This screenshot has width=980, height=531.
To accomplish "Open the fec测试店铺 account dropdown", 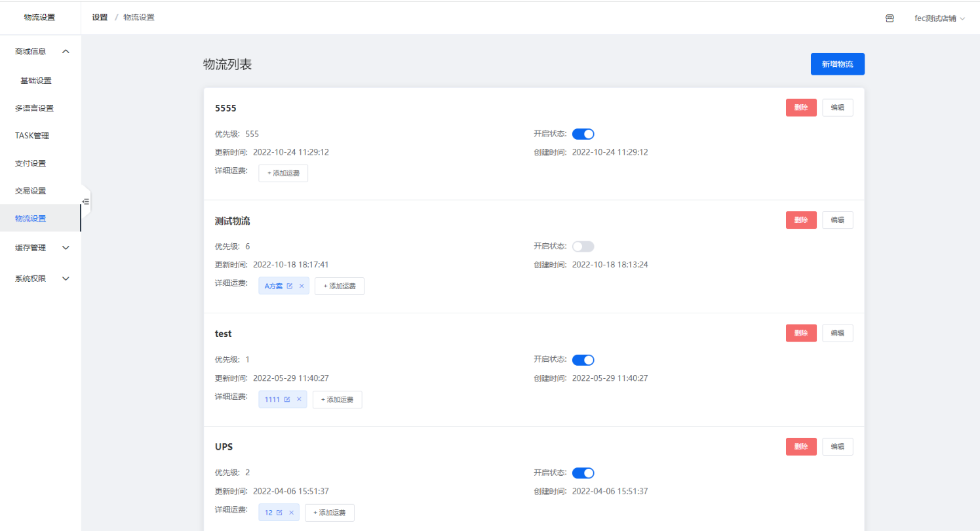I will (940, 18).
